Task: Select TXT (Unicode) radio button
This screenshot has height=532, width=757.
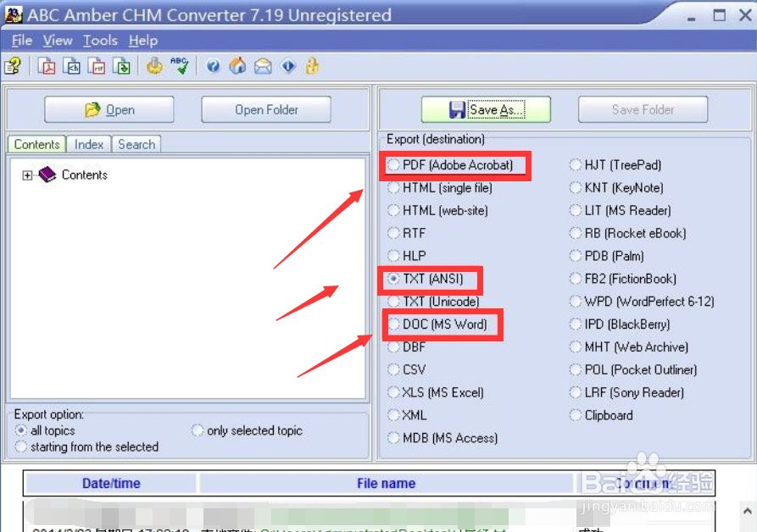Action: [394, 302]
